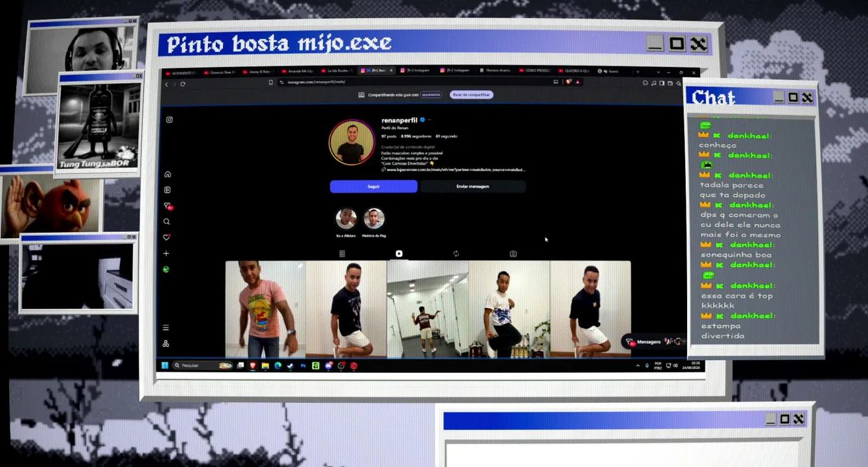
Task: Switch to the Reels tab on the profile
Action: pos(399,254)
